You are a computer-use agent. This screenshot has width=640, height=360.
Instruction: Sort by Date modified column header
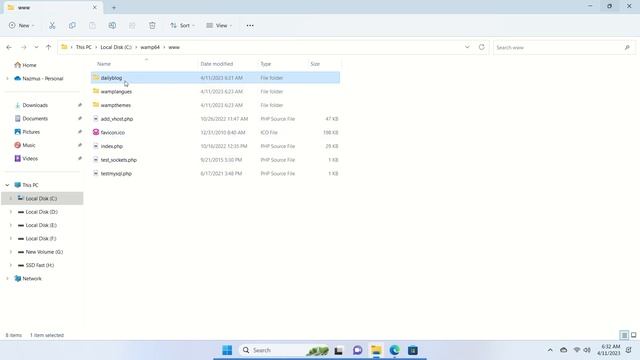[217, 64]
